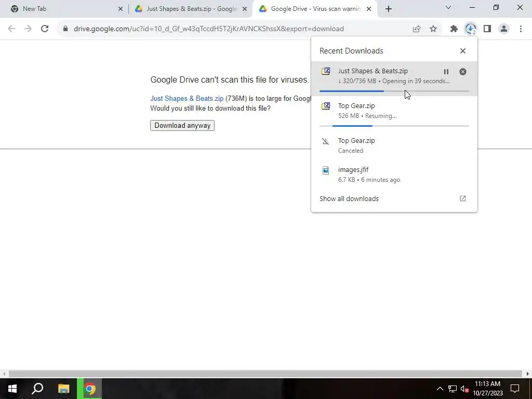Click the Share this page icon

tap(417, 29)
